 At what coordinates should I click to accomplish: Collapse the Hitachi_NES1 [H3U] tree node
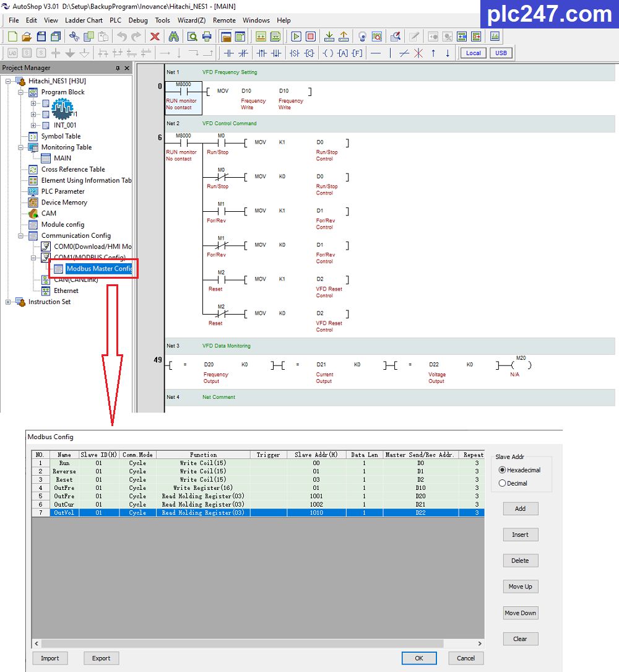pos(7,81)
